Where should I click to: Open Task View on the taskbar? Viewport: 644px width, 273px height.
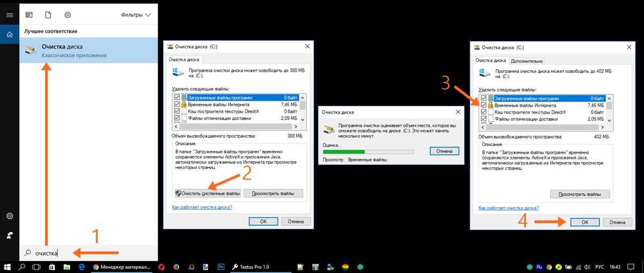point(37,267)
